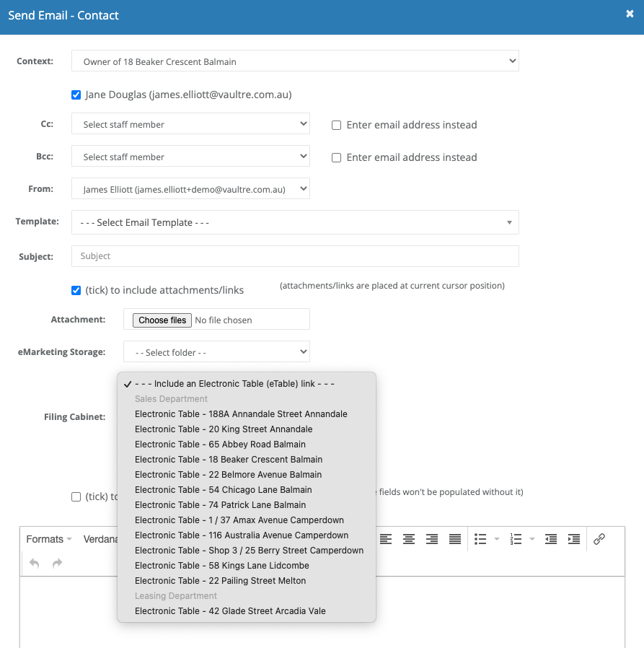This screenshot has height=648, width=644.
Task: Select Include an Electronic Table link option
Action: [247, 383]
